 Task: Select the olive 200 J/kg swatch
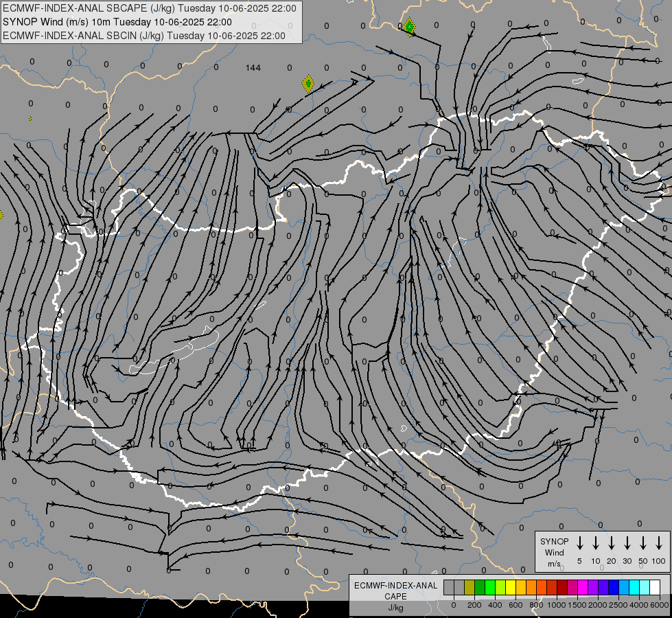point(470,587)
